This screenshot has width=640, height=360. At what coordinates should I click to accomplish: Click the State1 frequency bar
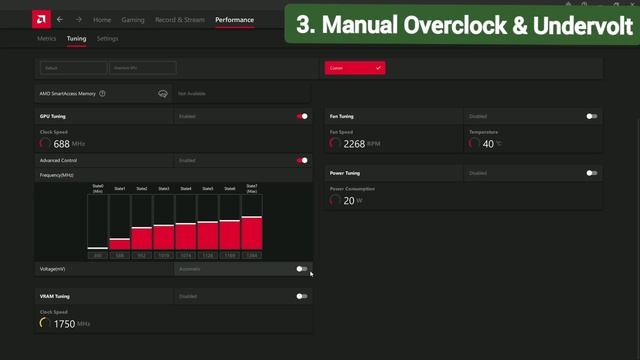click(x=120, y=222)
